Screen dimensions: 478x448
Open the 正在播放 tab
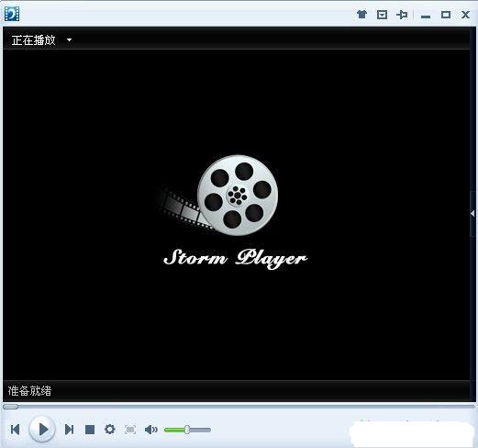coord(33,40)
